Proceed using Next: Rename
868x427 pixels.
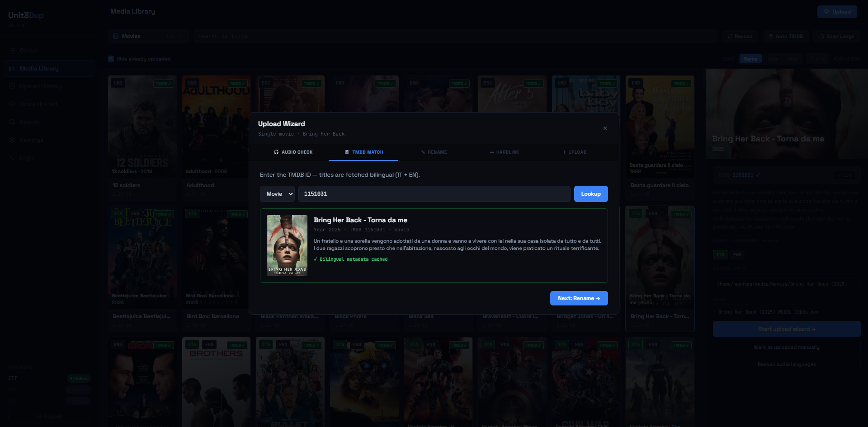(x=579, y=298)
